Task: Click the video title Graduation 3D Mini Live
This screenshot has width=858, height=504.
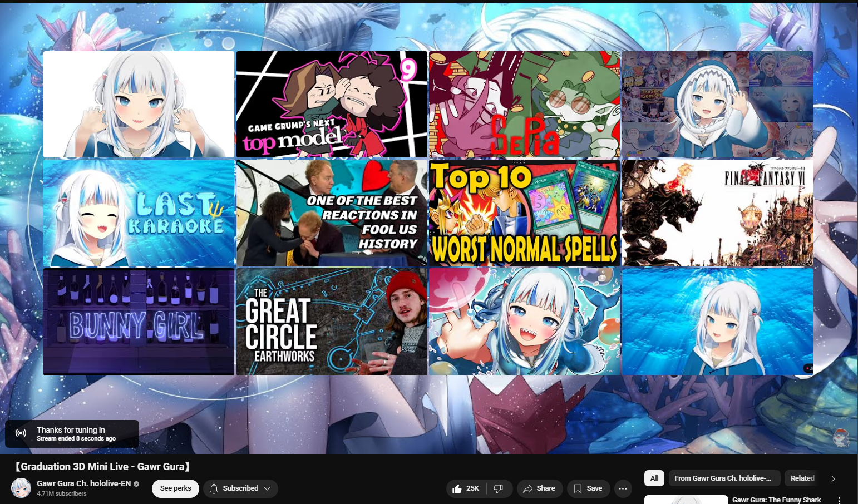Action: (x=102, y=467)
